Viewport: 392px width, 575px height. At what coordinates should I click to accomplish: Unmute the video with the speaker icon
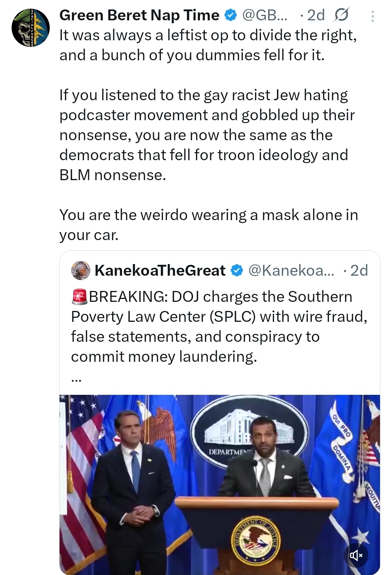coord(356,555)
